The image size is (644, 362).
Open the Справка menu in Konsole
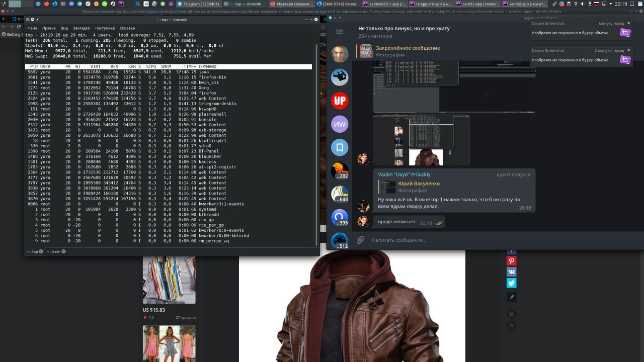[127, 28]
